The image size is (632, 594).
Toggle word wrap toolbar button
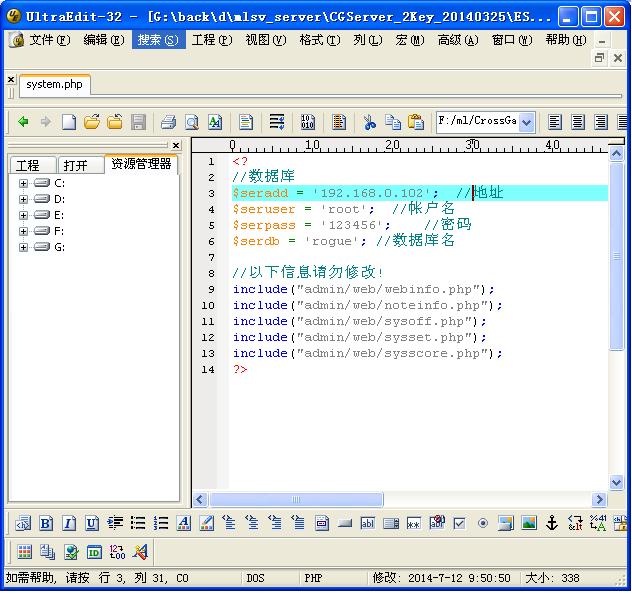click(277, 122)
